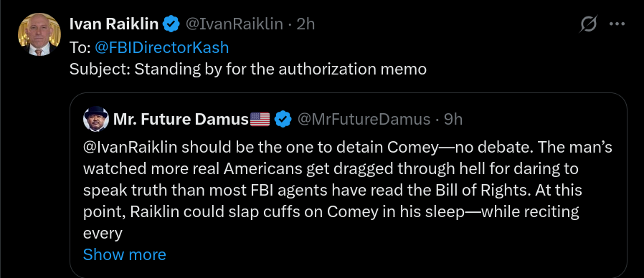This screenshot has height=278, width=644.
Task: Open Mr. Future Damus's avatar
Action: pyautogui.click(x=95, y=119)
